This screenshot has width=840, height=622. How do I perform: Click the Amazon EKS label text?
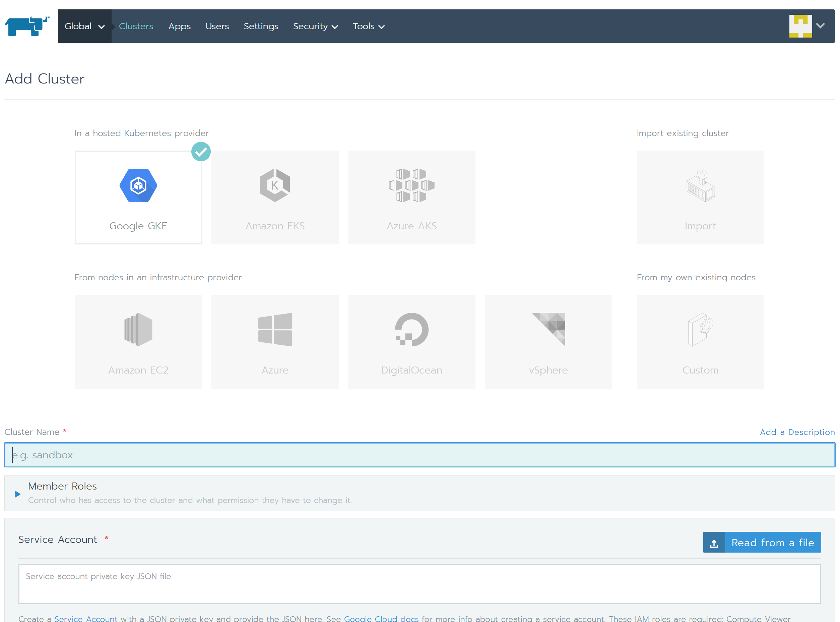coord(275,226)
